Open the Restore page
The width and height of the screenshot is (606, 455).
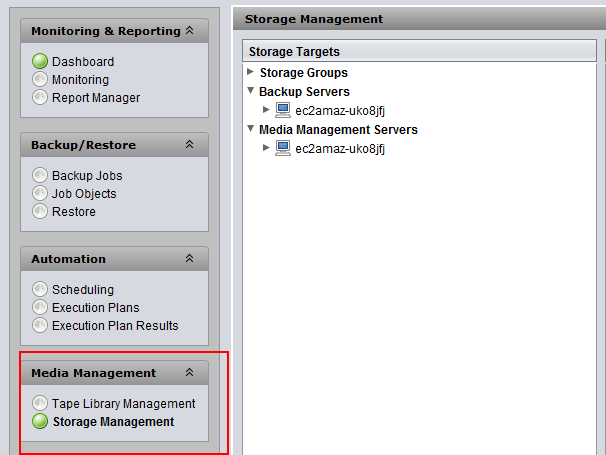[x=74, y=212]
